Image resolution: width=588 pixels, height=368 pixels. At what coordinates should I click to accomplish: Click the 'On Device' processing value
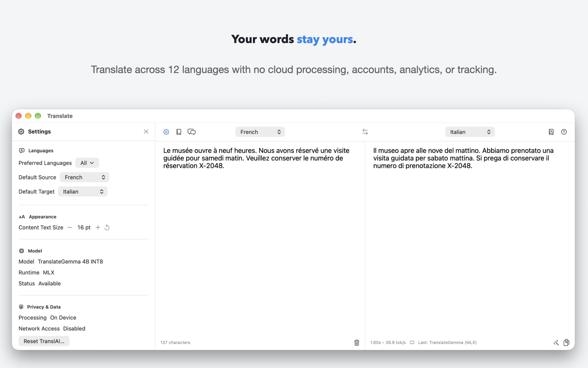[63, 317]
